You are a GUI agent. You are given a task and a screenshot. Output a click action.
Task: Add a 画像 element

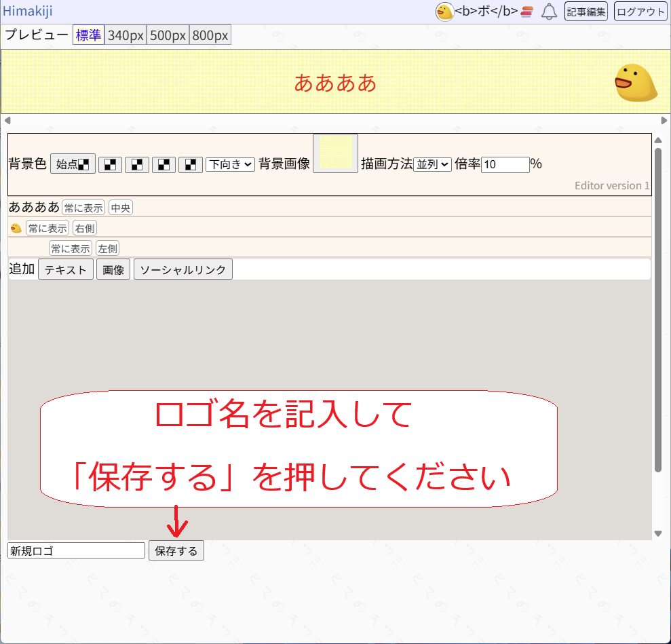[113, 269]
